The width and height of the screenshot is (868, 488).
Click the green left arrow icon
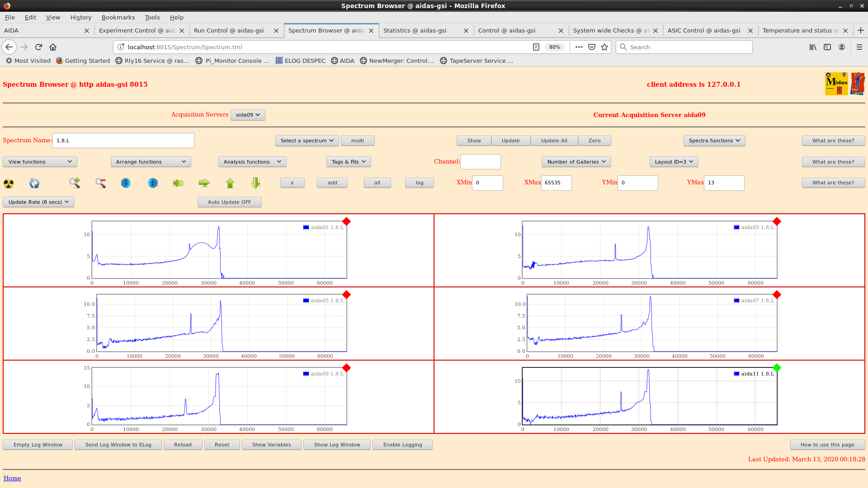tap(178, 183)
